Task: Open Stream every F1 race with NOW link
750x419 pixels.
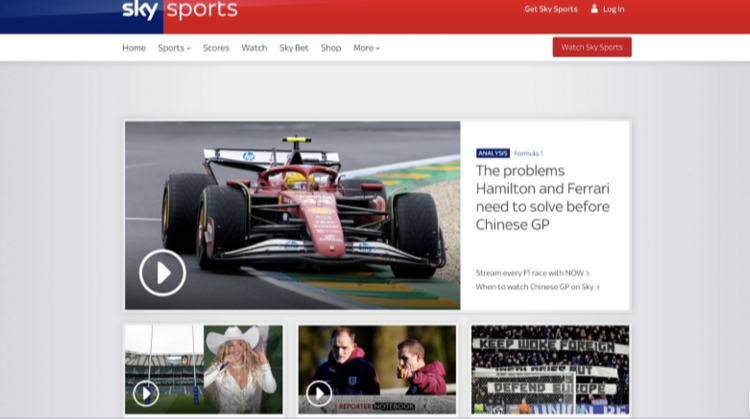Action: coord(532,273)
